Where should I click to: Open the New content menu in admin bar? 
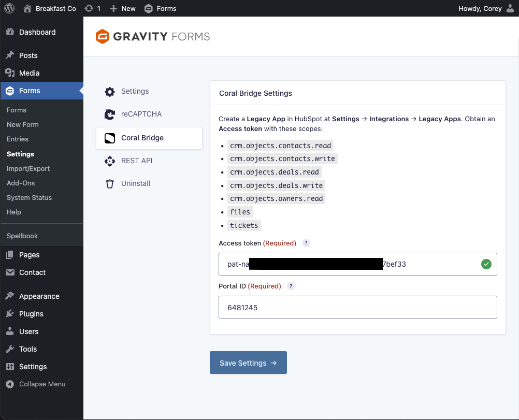tap(123, 8)
